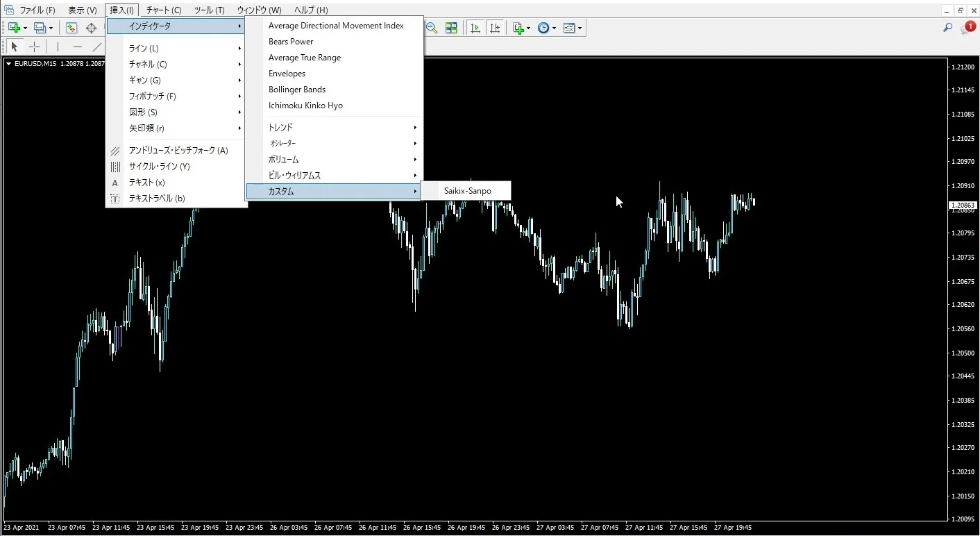Open the search magnifier at top right
Image resolution: width=980 pixels, height=536 pixels.
pyautogui.click(x=947, y=28)
